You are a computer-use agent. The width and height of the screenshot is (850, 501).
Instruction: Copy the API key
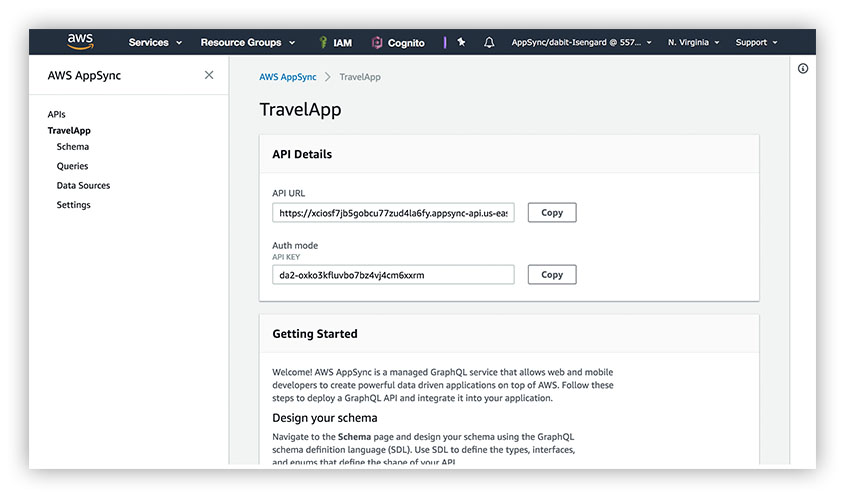552,274
